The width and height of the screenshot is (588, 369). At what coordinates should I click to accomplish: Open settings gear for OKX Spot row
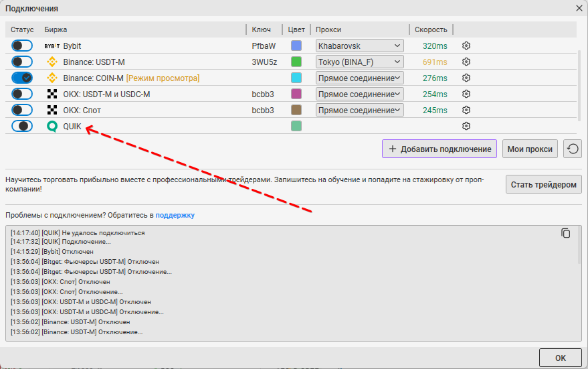(466, 110)
